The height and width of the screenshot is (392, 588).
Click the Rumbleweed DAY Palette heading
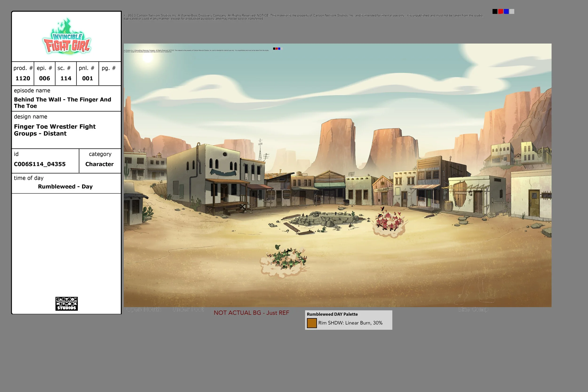[x=332, y=314]
